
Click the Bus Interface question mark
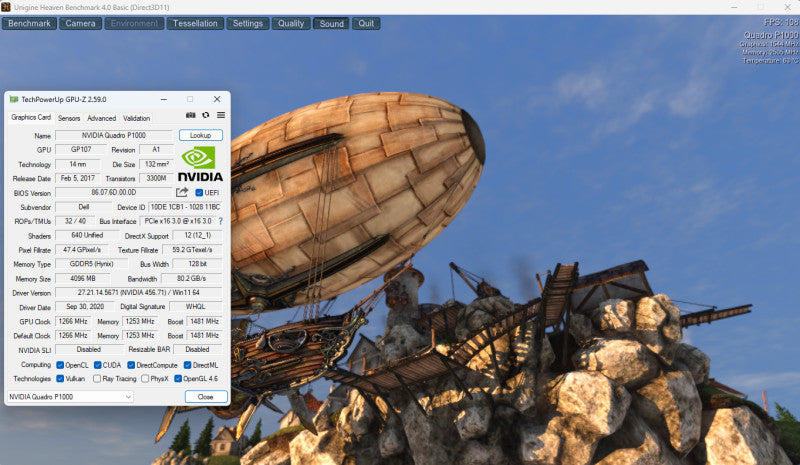coord(220,222)
